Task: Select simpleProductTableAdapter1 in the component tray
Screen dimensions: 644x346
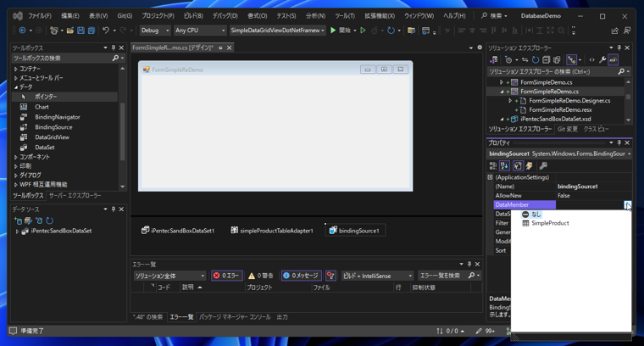Action: (x=272, y=231)
